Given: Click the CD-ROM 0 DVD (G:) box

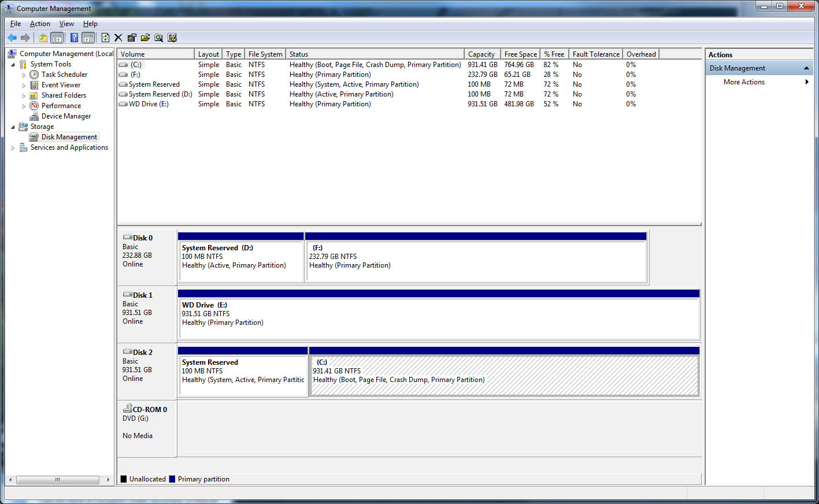Looking at the screenshot, I should tap(147, 429).
